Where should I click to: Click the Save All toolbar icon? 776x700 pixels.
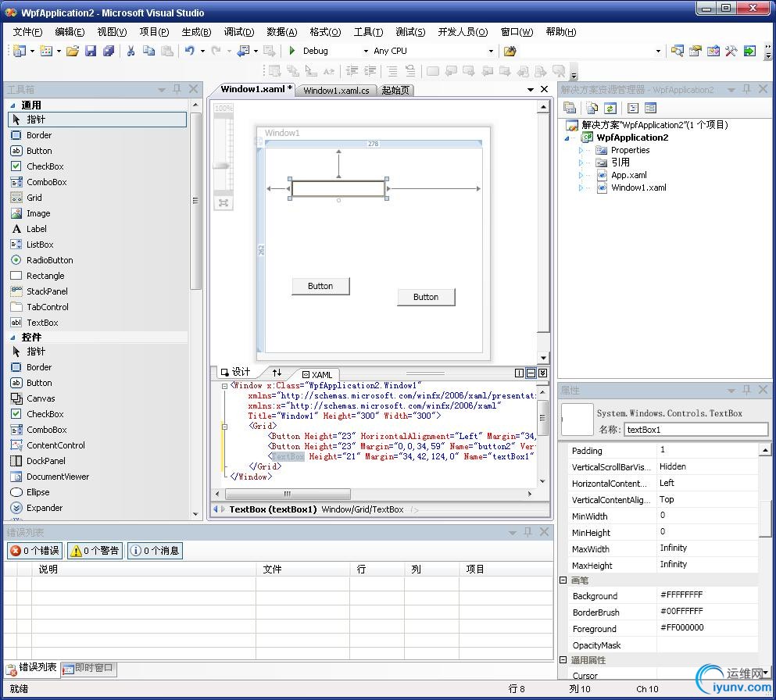(109, 51)
